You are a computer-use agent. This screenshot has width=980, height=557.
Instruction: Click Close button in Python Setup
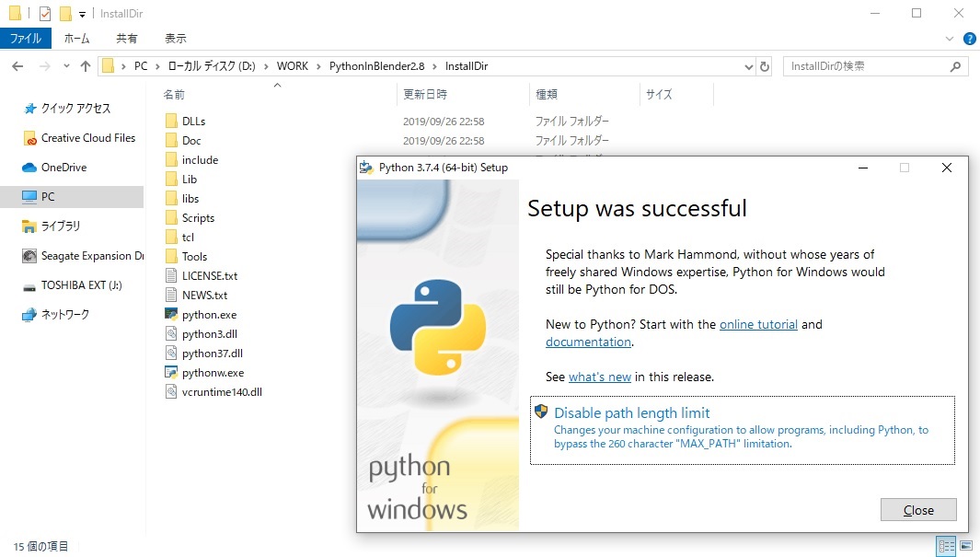coord(918,510)
